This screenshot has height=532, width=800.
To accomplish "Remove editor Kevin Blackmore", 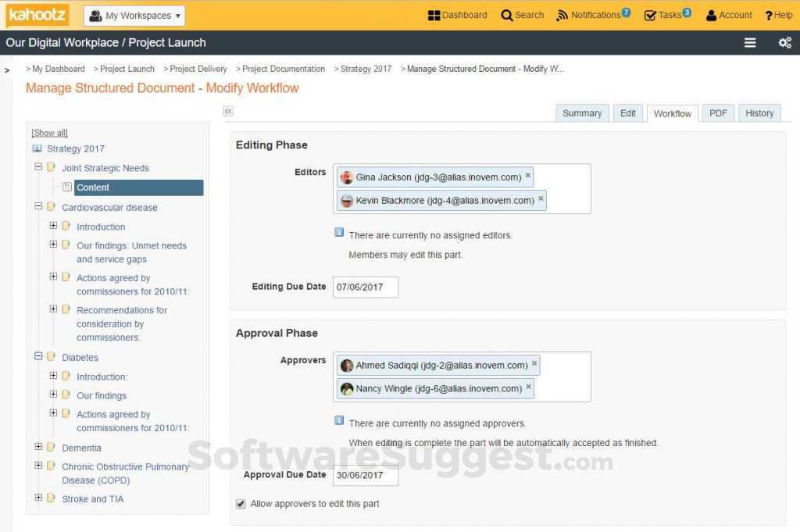I will [x=541, y=198].
